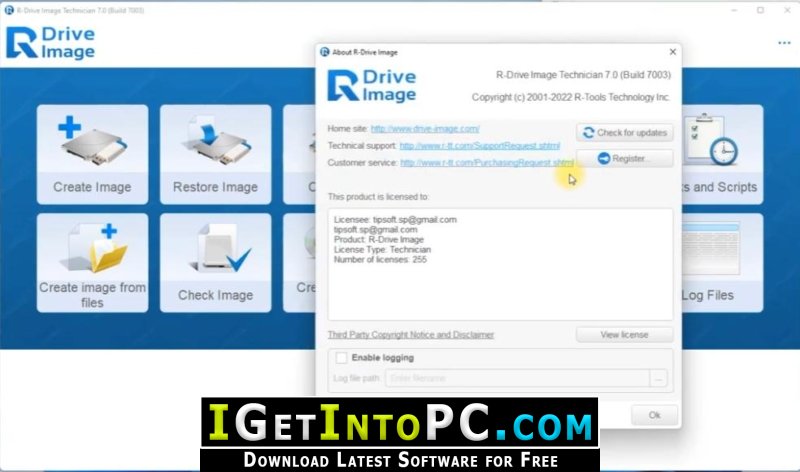
Task: Open the Customer service PurchasingRequest link
Action: click(x=487, y=162)
